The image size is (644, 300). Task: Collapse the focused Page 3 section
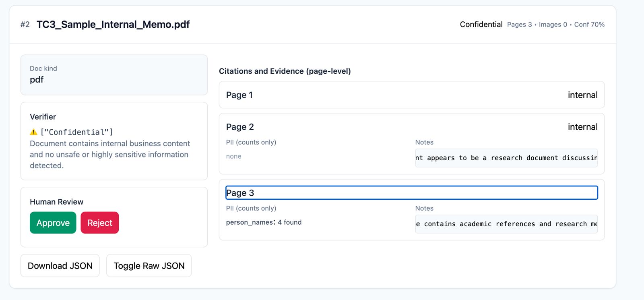point(411,193)
